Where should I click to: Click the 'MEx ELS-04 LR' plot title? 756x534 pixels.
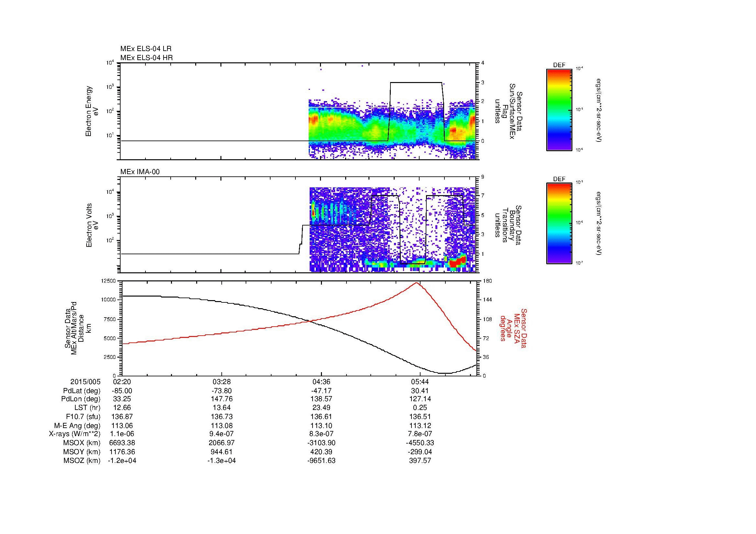[x=146, y=49]
